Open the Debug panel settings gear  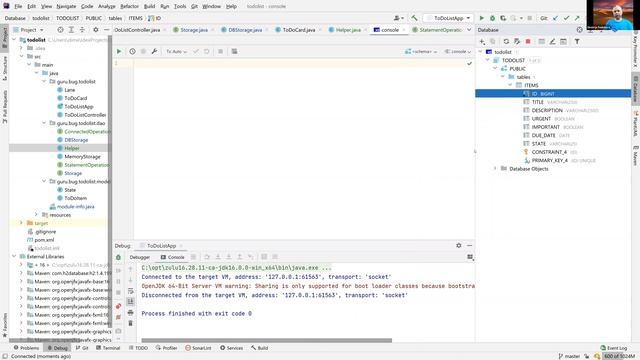tap(459, 245)
